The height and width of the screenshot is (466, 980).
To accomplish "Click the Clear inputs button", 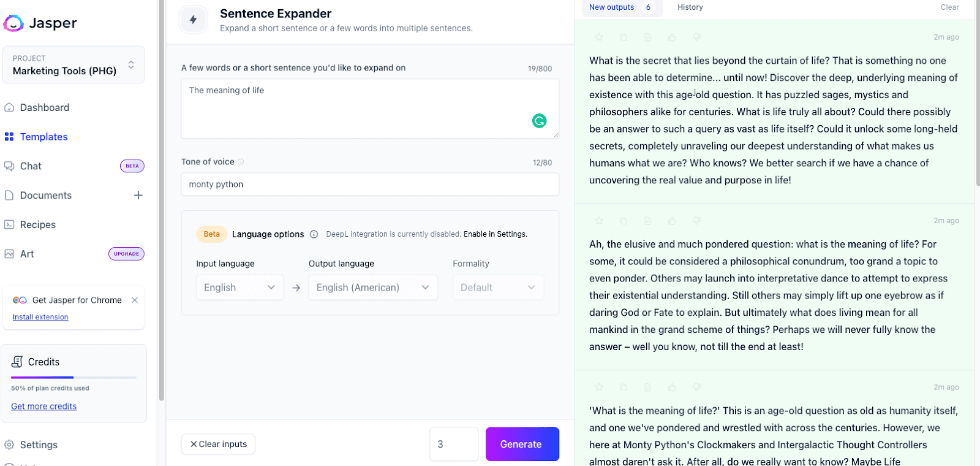I will pyautogui.click(x=218, y=444).
